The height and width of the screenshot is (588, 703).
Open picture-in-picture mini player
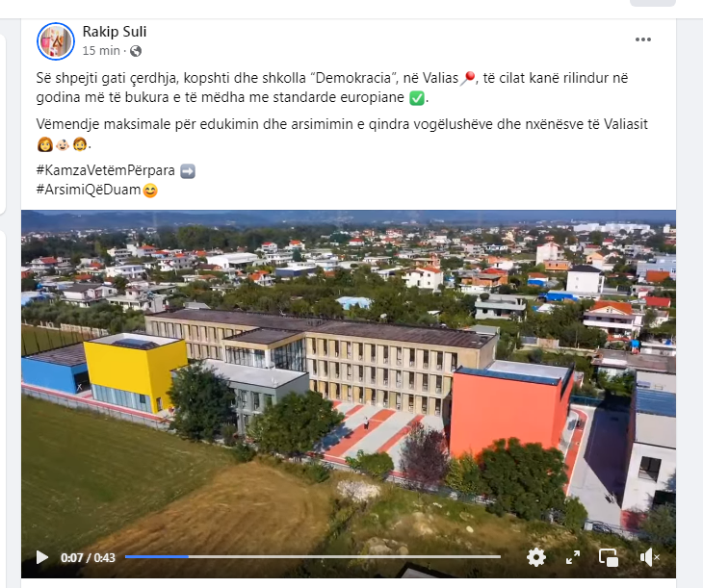tap(609, 557)
